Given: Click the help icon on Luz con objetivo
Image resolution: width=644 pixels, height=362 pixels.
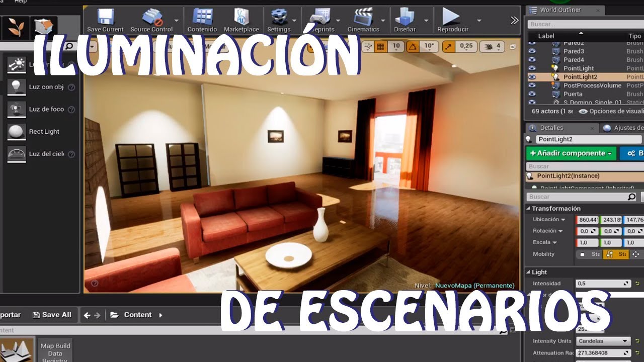Looking at the screenshot, I should [71, 87].
